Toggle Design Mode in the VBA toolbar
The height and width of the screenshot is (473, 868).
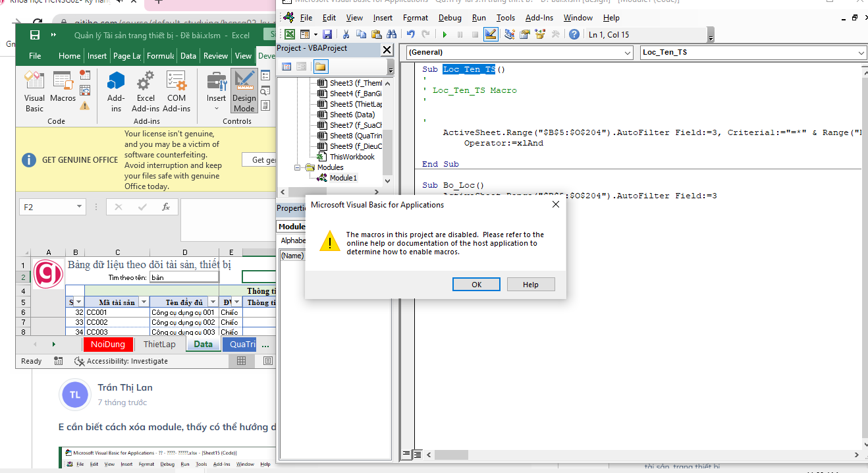[491, 34]
